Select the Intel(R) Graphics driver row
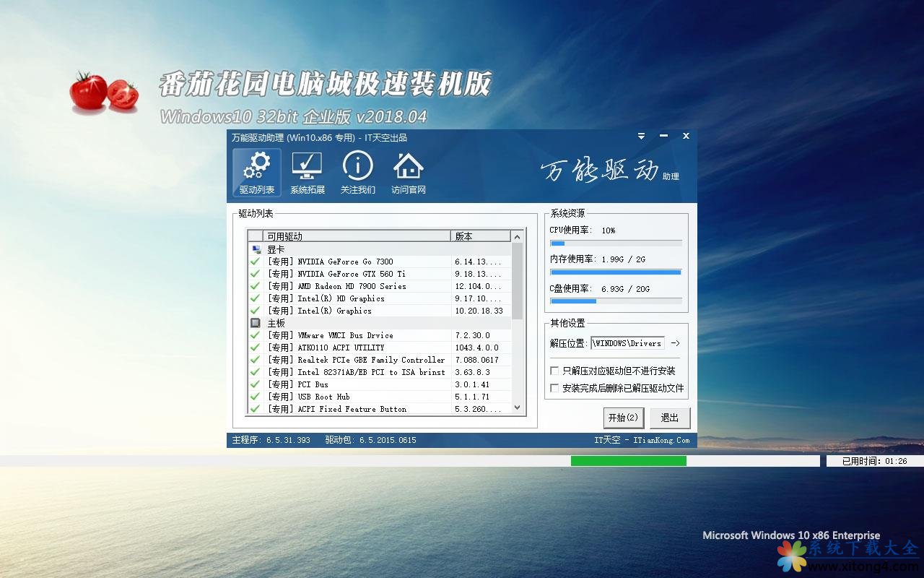 point(379,311)
